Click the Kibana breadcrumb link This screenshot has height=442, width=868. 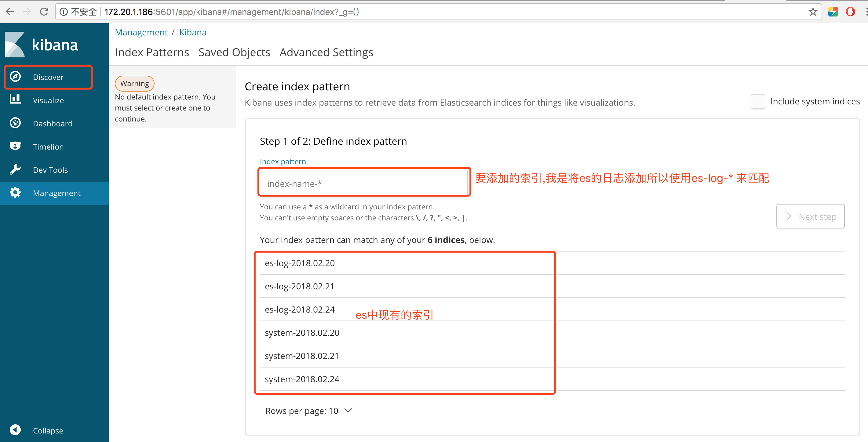tap(193, 32)
